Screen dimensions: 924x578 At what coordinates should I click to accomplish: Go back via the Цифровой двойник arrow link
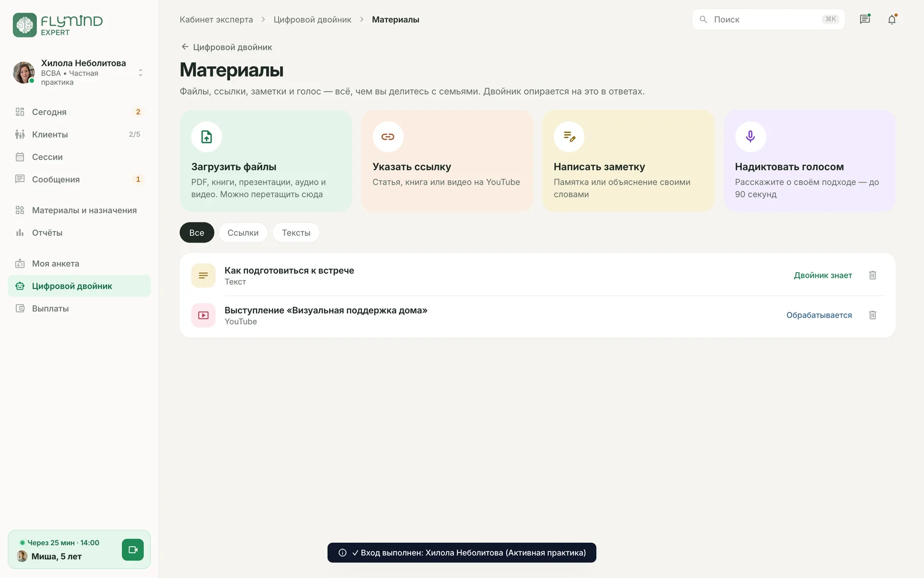click(x=226, y=47)
